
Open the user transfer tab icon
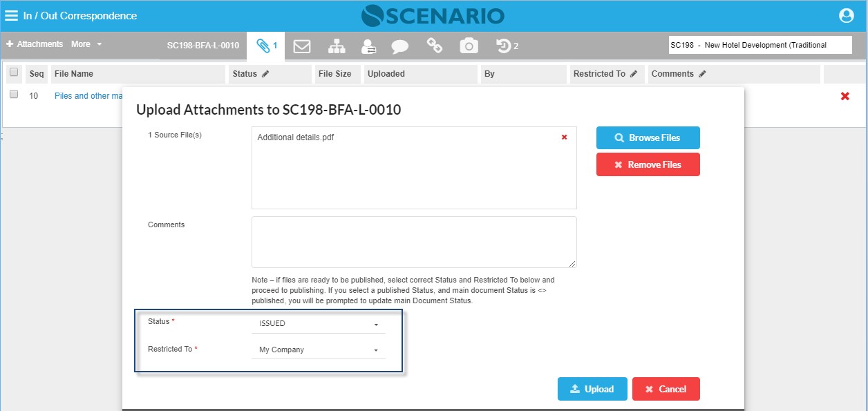coord(368,46)
